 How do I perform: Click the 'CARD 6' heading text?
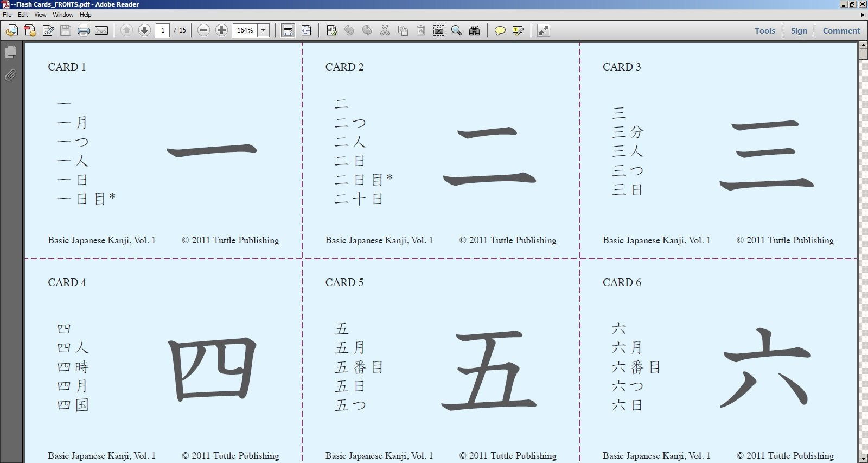(x=622, y=282)
